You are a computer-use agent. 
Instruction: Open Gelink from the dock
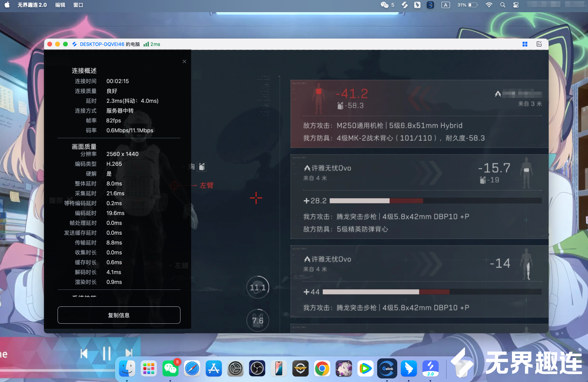387,369
